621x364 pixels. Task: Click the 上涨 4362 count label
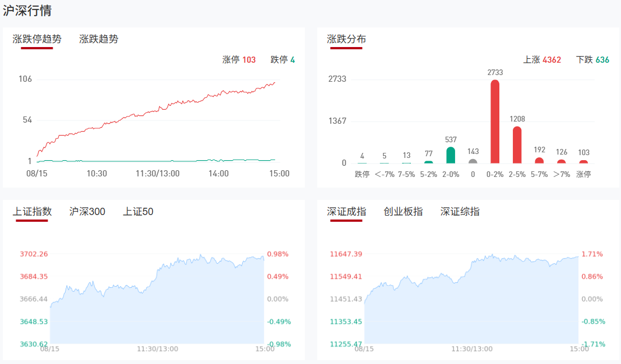click(542, 60)
